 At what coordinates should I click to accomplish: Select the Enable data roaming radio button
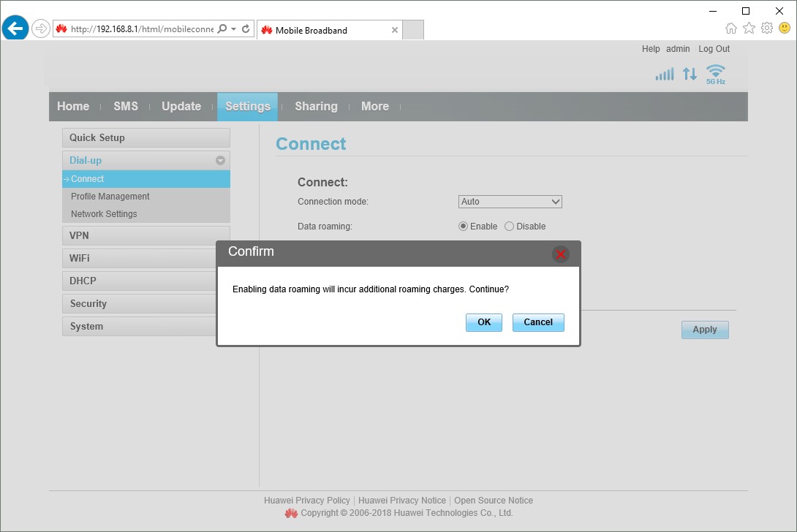[463, 227]
